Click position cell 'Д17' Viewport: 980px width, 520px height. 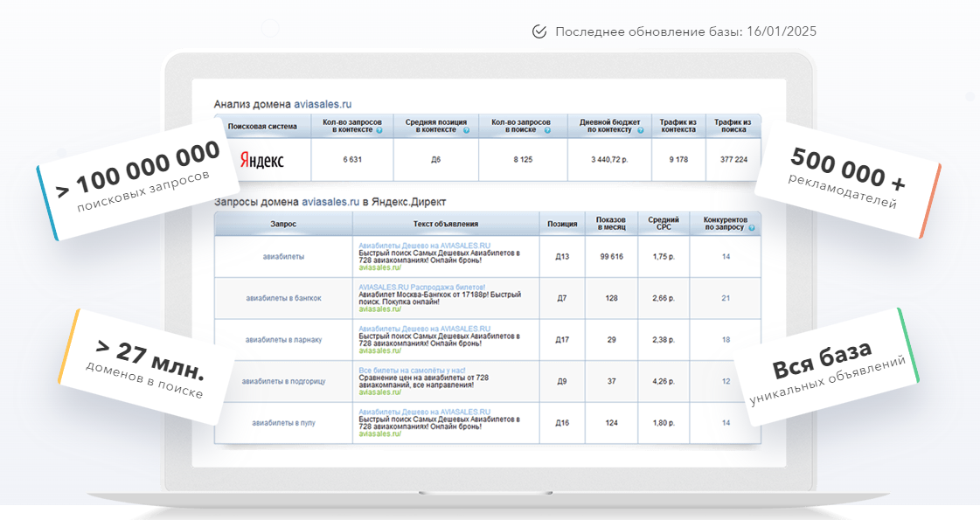point(562,340)
